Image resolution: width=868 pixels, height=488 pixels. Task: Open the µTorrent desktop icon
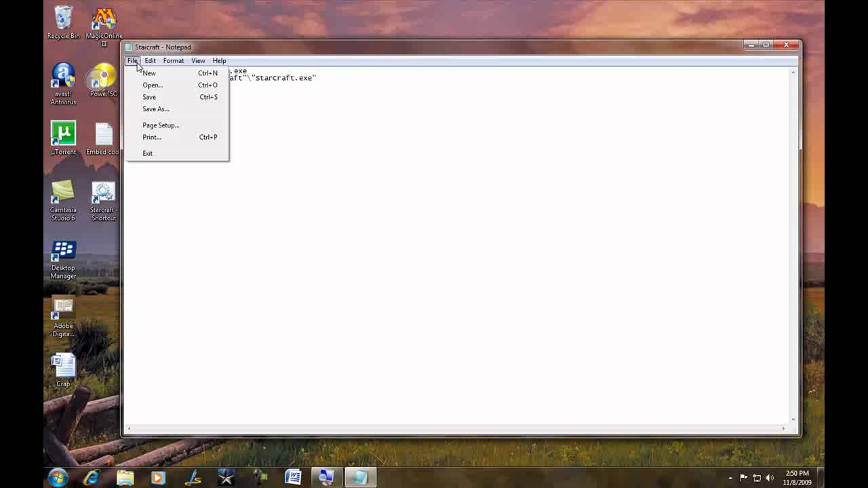tap(63, 138)
